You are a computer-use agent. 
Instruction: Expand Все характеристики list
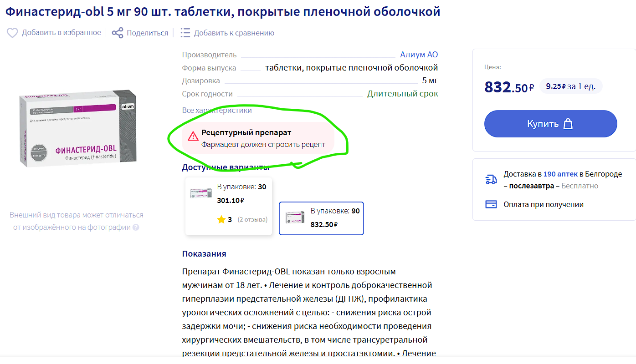click(x=217, y=110)
